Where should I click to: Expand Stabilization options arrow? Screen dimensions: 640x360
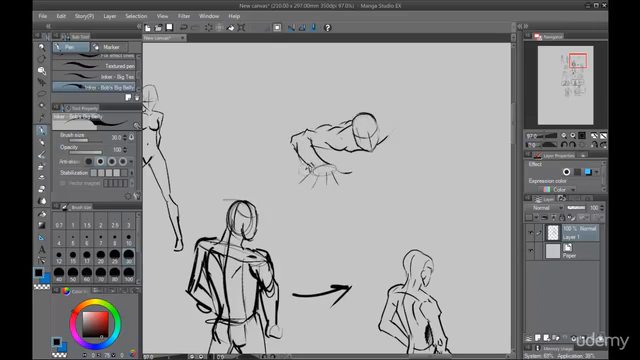point(131,173)
